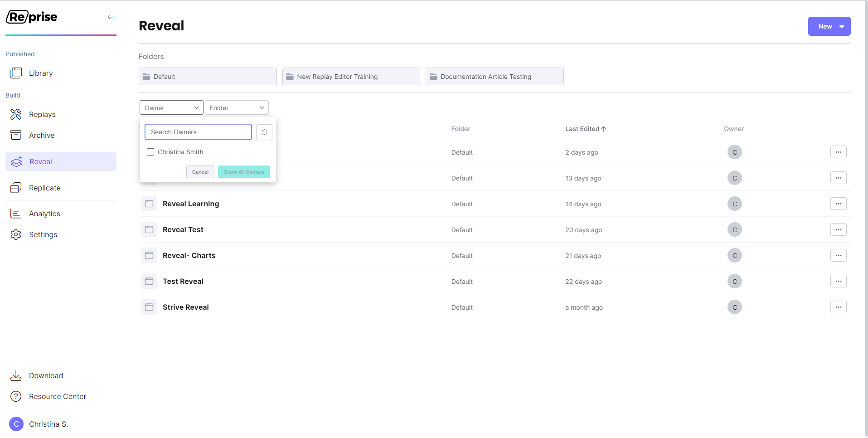Reset the owner filter with refresh icon
868x438 pixels.
click(x=264, y=132)
